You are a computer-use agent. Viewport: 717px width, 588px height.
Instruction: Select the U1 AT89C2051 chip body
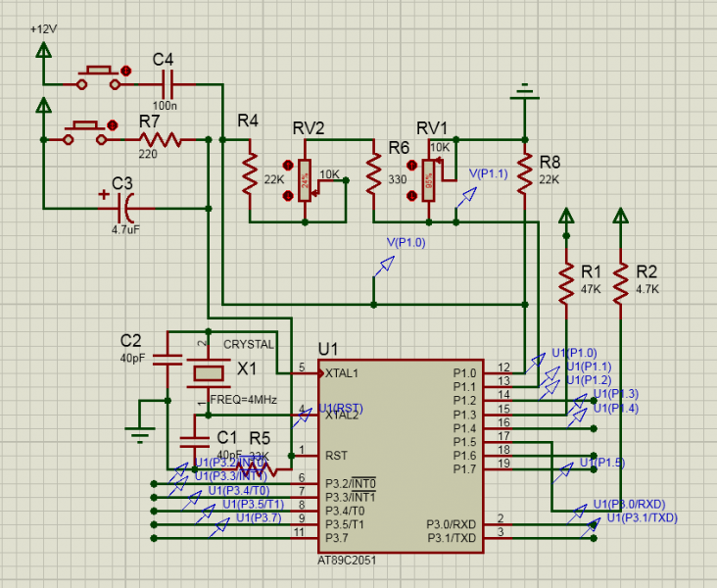(401, 457)
